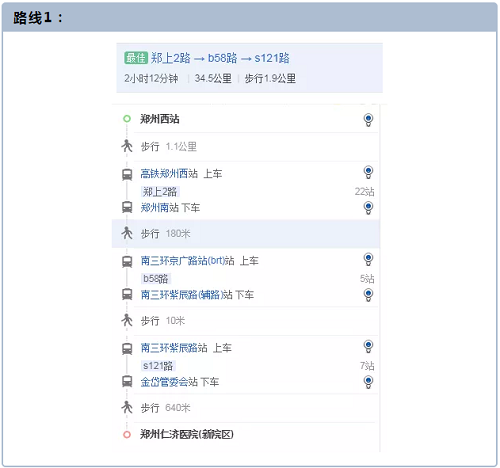This screenshot has height=468, width=500.
Task: Click map pin beside 金岱管委会站 下车
Action: click(368, 382)
